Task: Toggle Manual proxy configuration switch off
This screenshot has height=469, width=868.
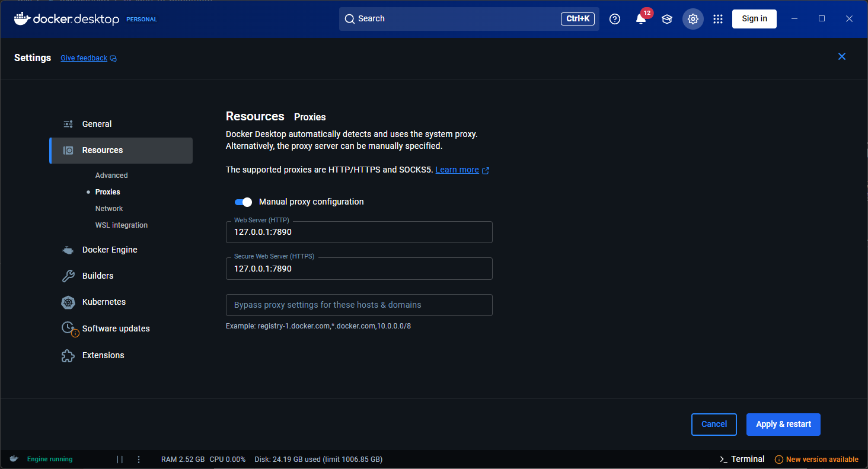Action: coord(243,202)
